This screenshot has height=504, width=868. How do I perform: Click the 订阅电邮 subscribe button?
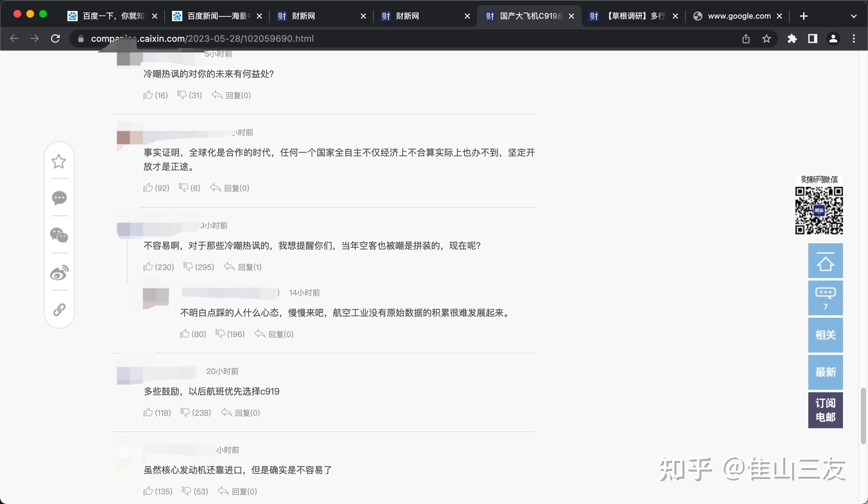pos(825,410)
